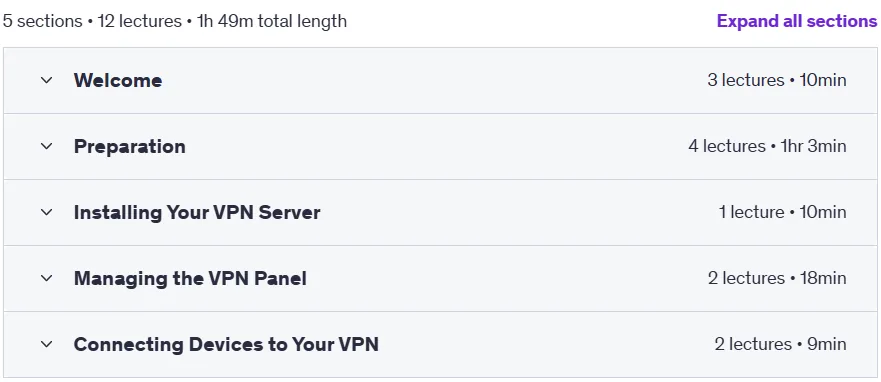
Task: Click the Expand all sections link
Action: coord(797,21)
